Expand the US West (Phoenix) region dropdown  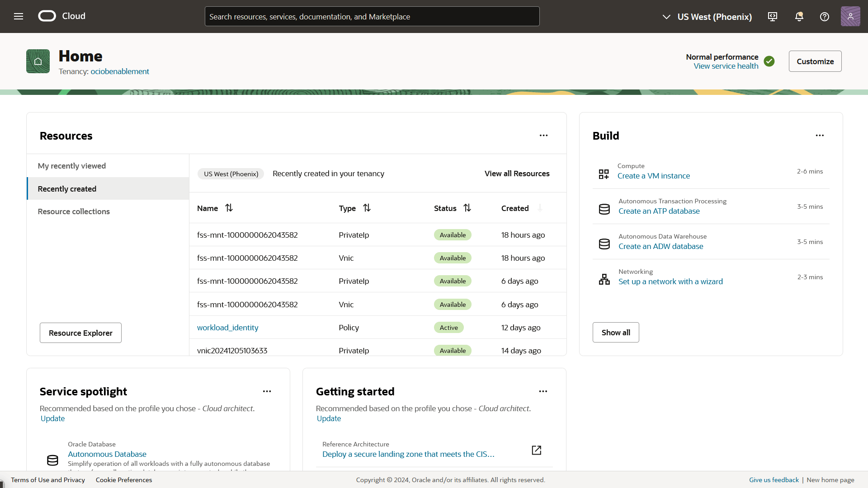coord(707,17)
